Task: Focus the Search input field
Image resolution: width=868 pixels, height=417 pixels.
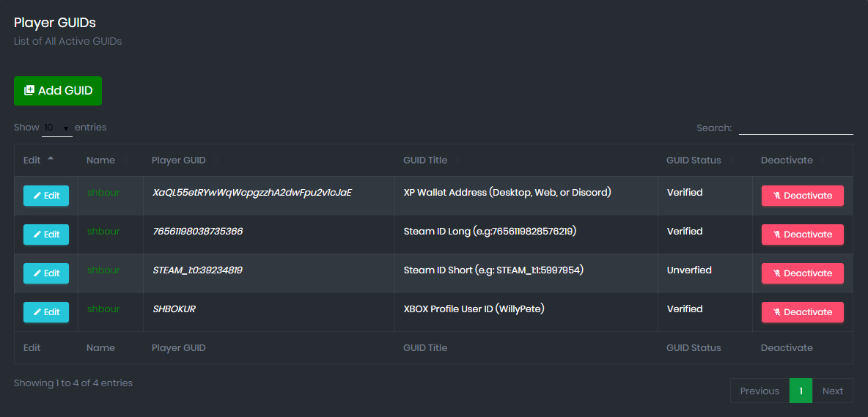Action: coord(795,128)
